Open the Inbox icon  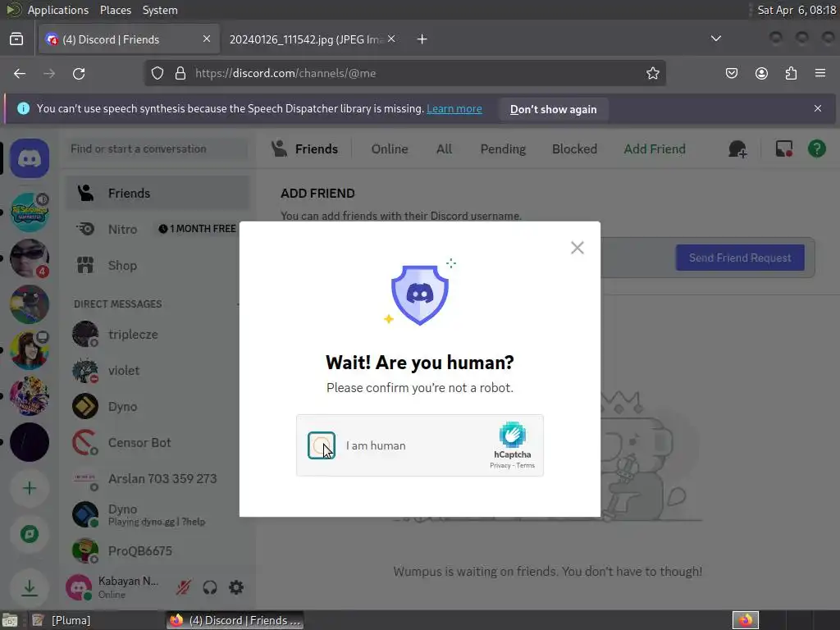(784, 149)
